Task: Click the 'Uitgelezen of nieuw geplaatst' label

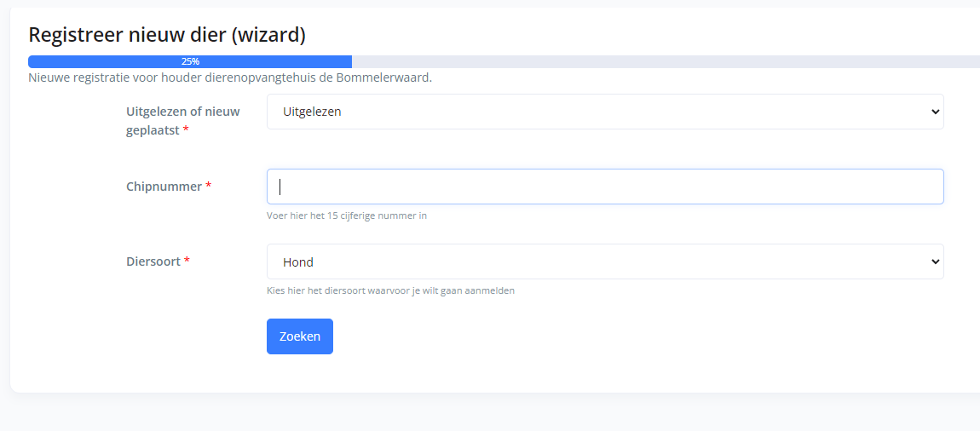Action: coord(183,121)
